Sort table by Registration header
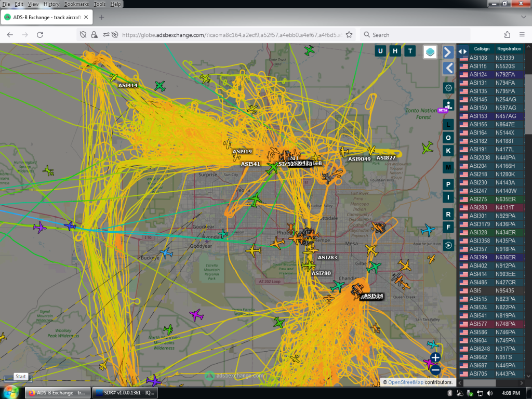532x399 pixels. click(509, 48)
